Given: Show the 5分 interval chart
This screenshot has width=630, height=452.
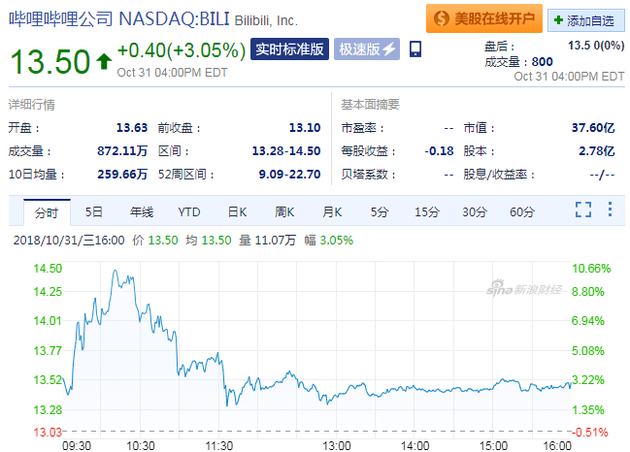Looking at the screenshot, I should 379,212.
